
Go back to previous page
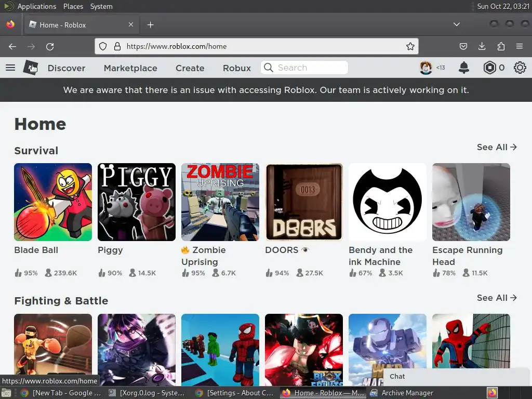pos(12,46)
